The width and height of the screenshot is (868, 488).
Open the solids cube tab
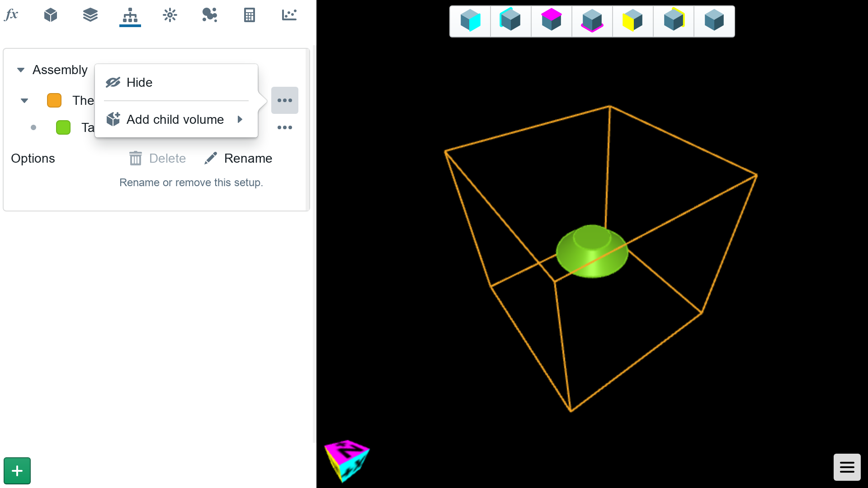point(51,15)
